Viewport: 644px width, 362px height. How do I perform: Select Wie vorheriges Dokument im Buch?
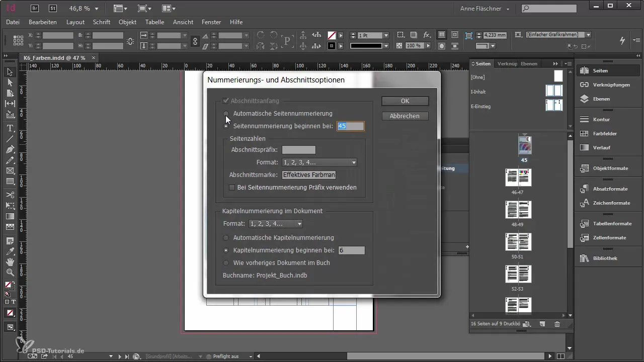click(x=226, y=263)
